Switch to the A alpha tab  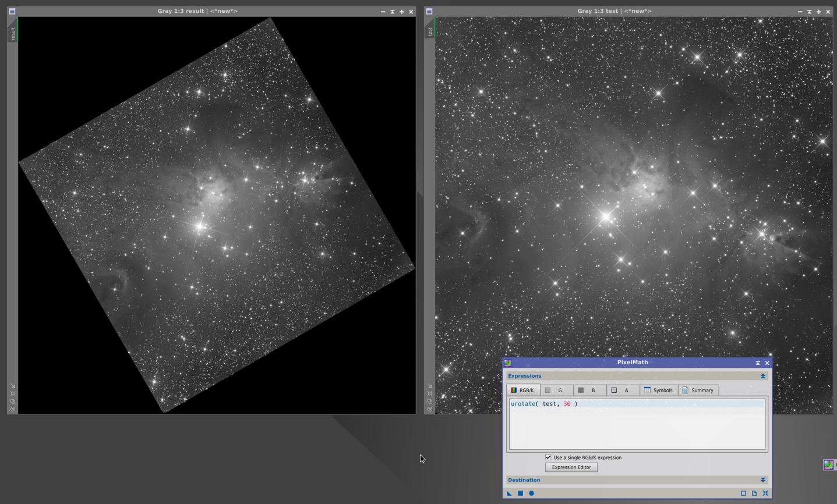click(x=623, y=390)
